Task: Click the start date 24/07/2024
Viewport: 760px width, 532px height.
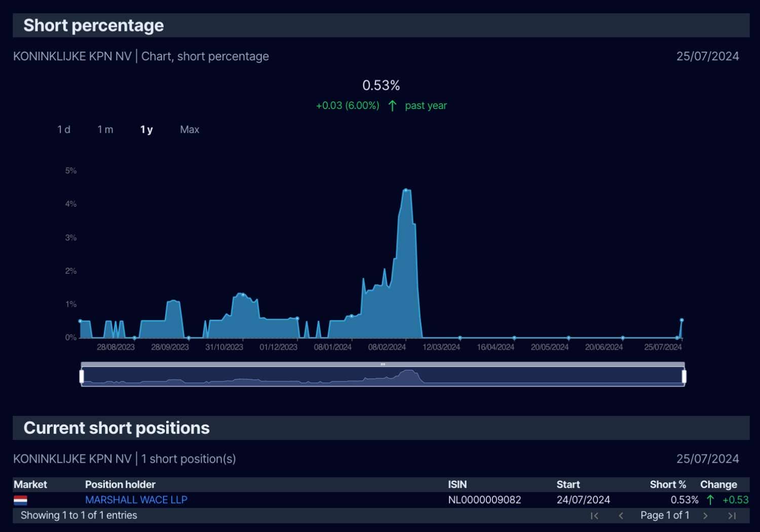Action: (583, 500)
